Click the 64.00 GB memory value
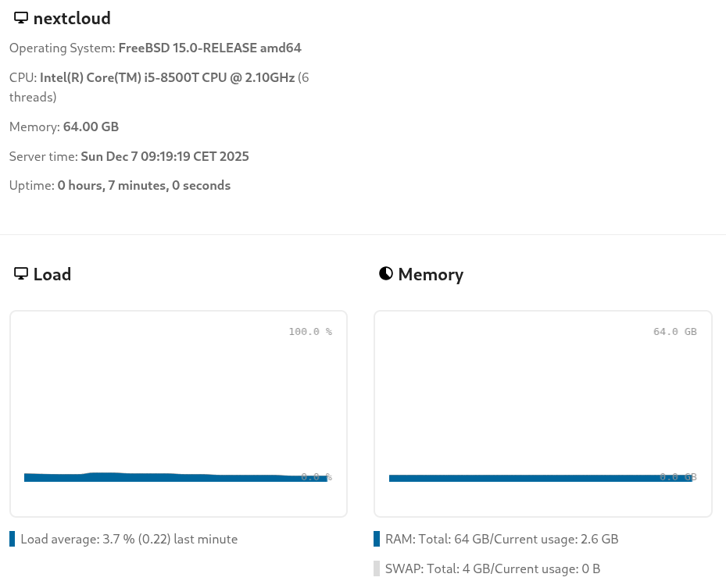The image size is (726, 588). point(91,127)
